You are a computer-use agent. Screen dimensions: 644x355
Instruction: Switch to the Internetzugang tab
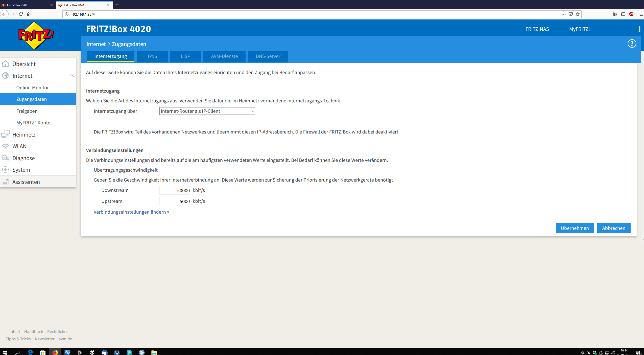coord(110,56)
